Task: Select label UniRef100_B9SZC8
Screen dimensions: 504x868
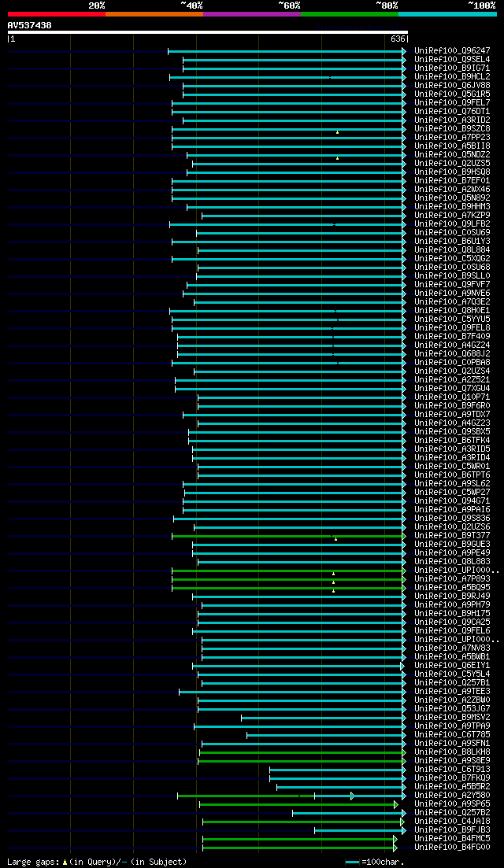Action: pyautogui.click(x=452, y=129)
